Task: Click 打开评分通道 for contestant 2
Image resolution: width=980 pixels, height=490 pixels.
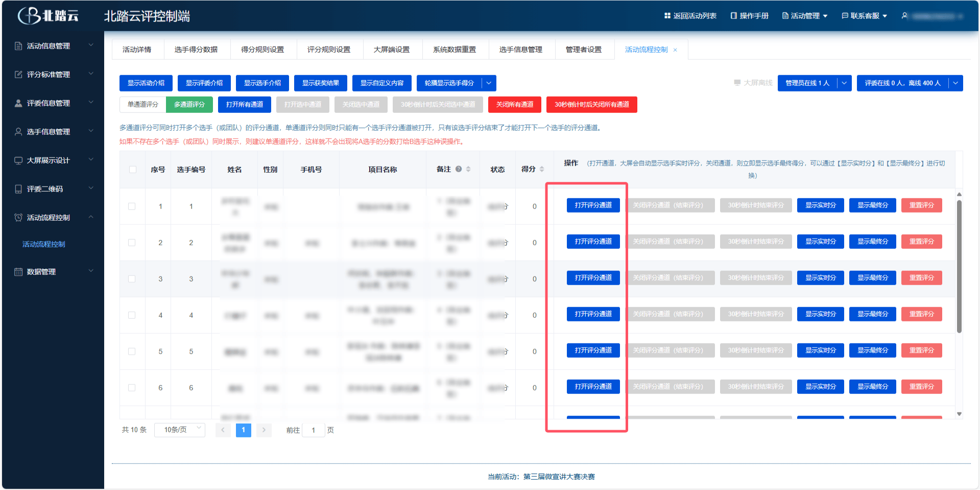Action: click(593, 242)
